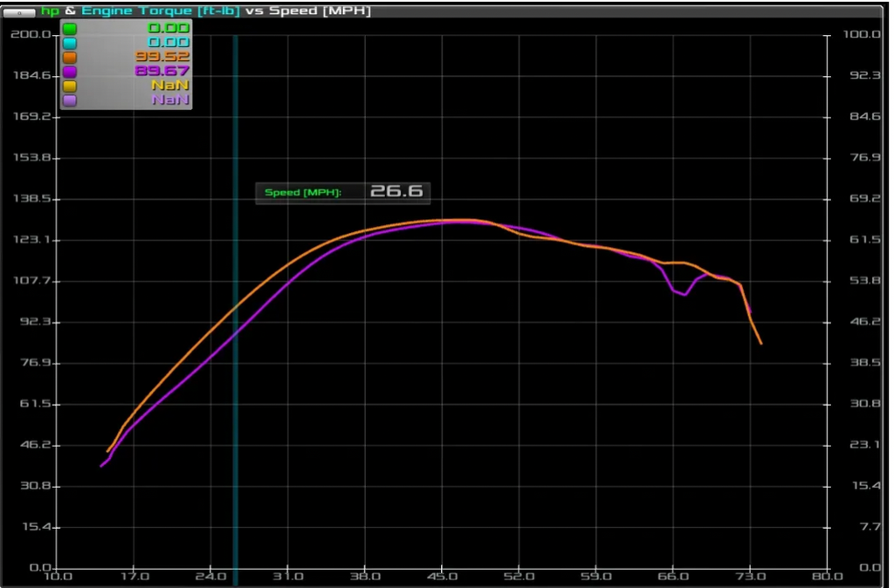Click the 73.0 bottom axis label
894x588 pixels.
(750, 577)
